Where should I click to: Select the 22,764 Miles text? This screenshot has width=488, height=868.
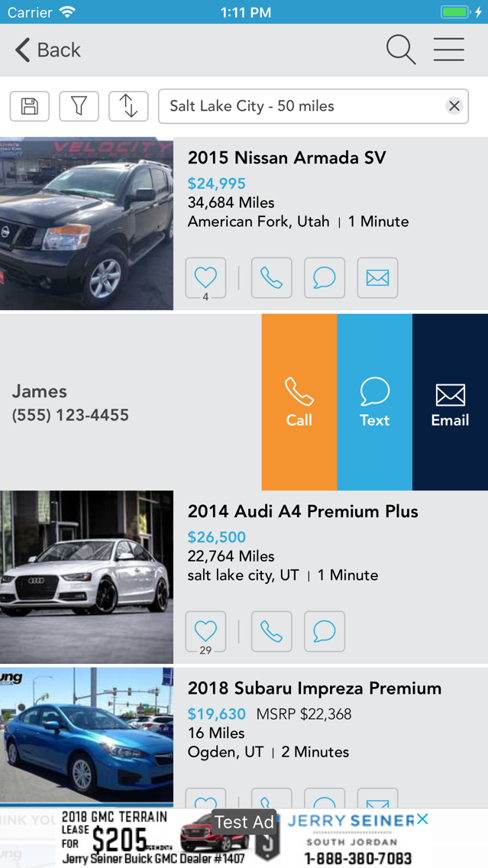231,555
